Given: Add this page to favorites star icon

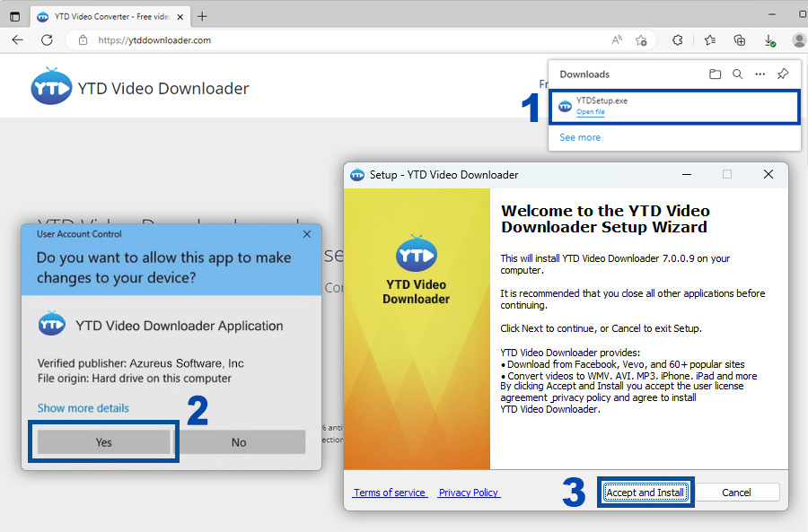Looking at the screenshot, I should (x=641, y=40).
